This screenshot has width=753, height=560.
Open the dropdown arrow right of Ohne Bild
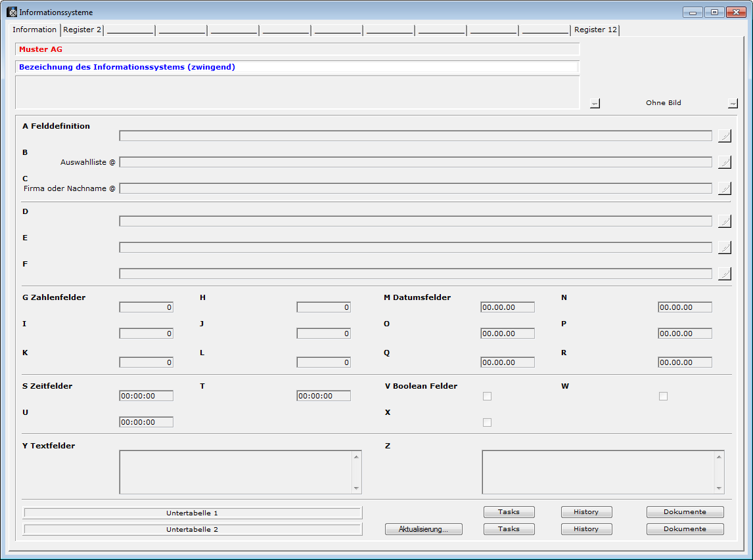(733, 103)
